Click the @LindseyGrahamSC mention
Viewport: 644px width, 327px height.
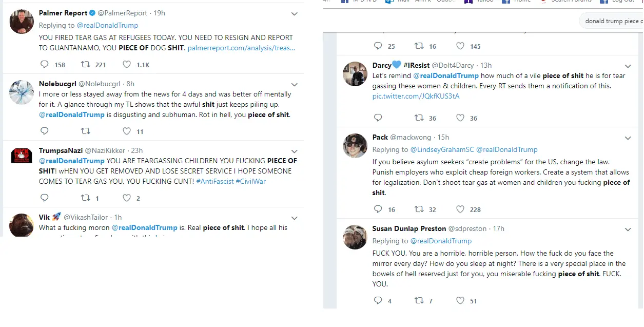(x=442, y=149)
